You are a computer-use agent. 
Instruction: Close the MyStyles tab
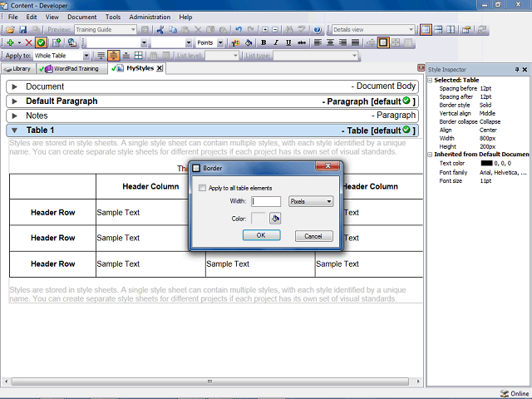click(159, 68)
